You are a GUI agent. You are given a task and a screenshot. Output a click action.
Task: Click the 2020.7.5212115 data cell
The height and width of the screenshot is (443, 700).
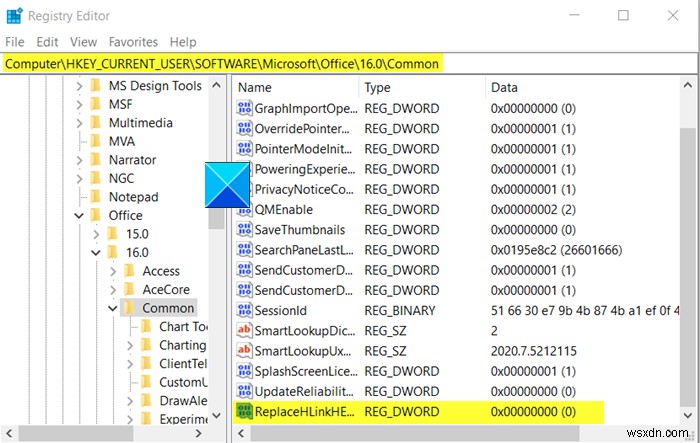(x=533, y=351)
